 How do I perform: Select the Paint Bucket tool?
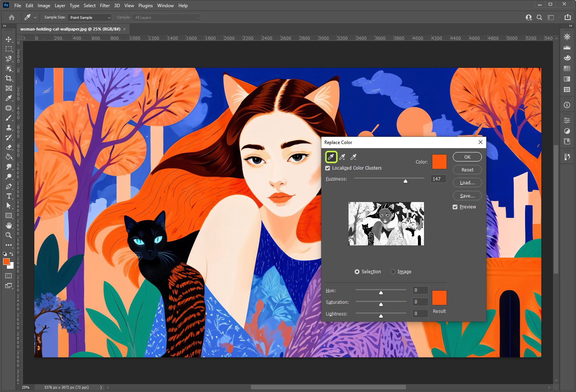coord(9,157)
